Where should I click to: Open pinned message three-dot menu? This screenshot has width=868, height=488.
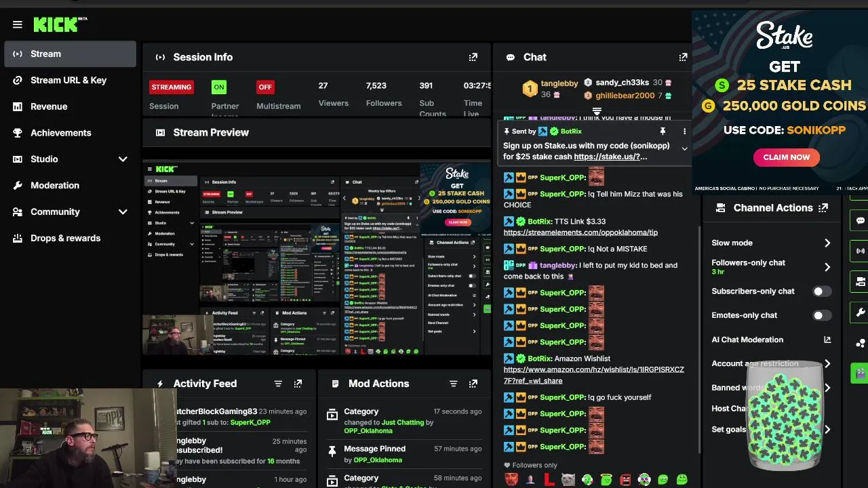[x=684, y=131]
